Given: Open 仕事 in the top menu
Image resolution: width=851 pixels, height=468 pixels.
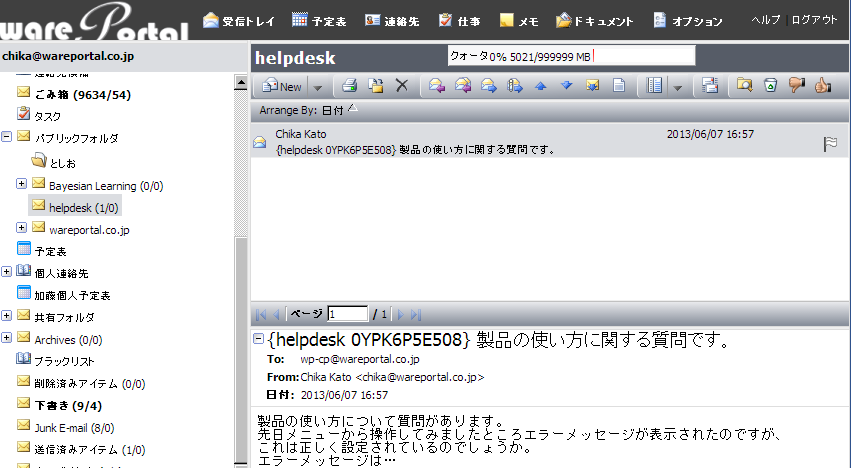Looking at the screenshot, I should (459, 21).
